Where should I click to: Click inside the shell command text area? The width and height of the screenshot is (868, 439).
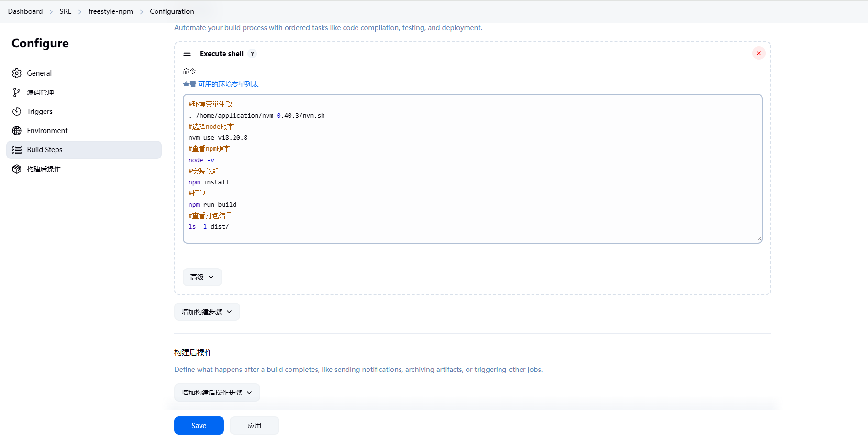(472, 182)
